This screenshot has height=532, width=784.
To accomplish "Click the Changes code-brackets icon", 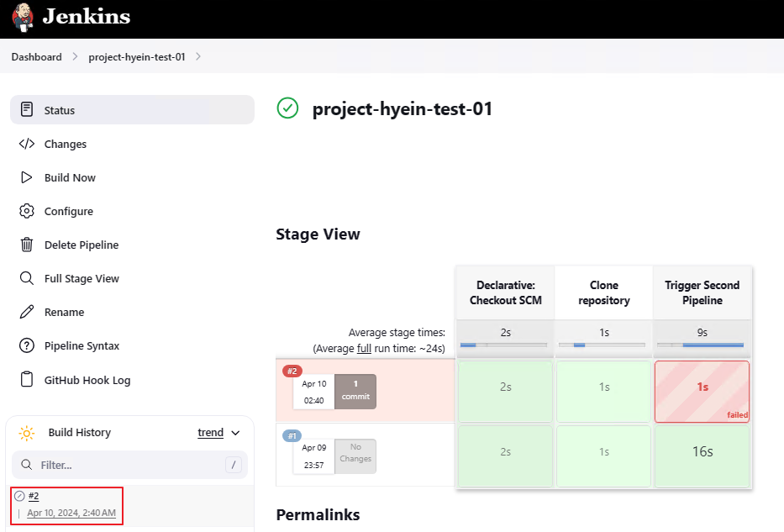I will click(x=27, y=144).
